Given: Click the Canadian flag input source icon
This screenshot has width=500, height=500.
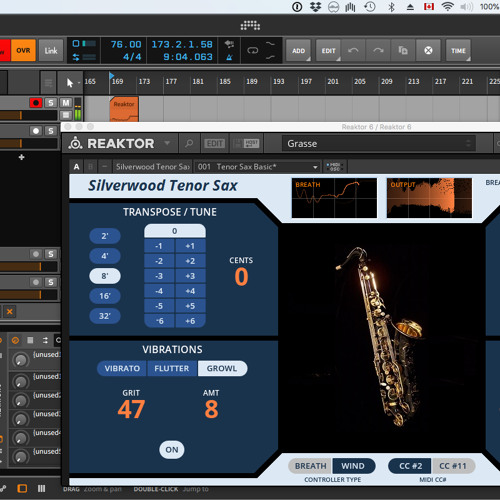Looking at the screenshot, I should point(429,7).
